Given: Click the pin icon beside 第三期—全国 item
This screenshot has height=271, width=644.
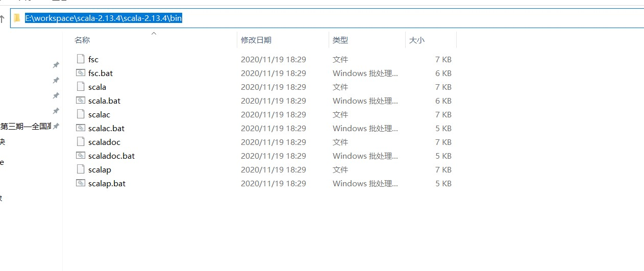Looking at the screenshot, I should pos(56,126).
